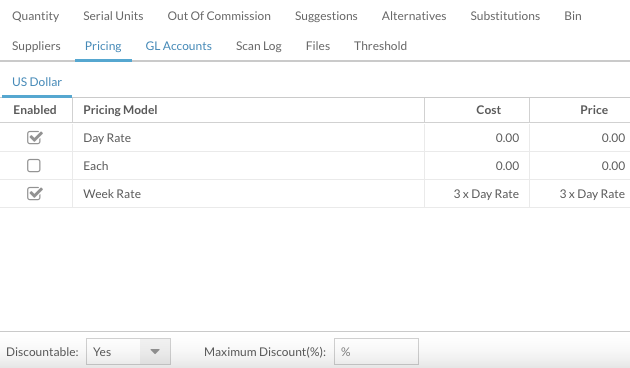Open the GL Accounts tab
The width and height of the screenshot is (630, 368).
click(x=178, y=46)
